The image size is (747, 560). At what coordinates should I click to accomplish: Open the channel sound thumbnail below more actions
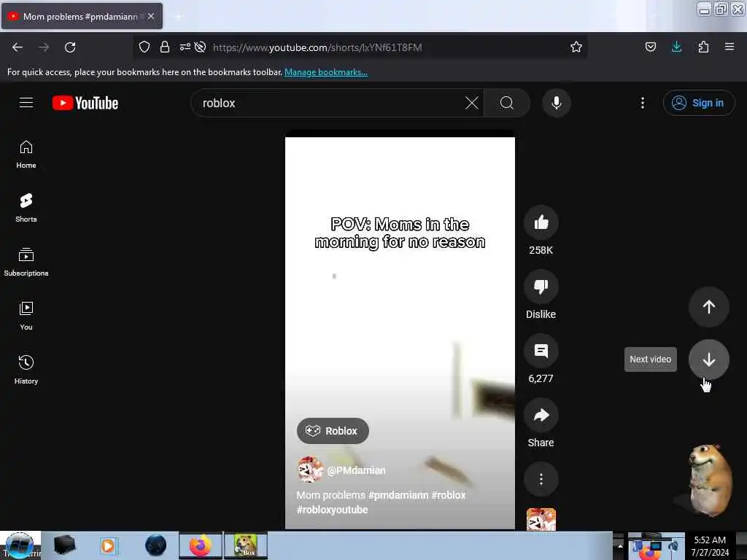coord(541,519)
